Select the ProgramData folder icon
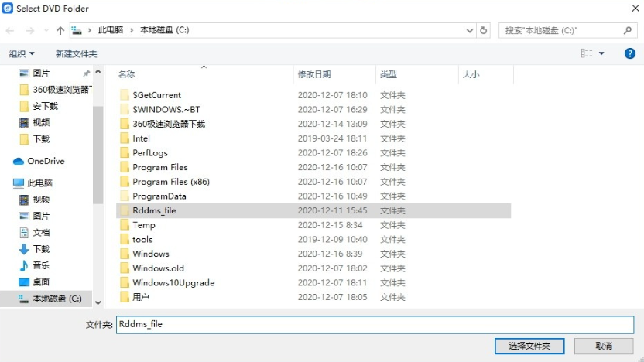This screenshot has height=362, width=644. pos(125,196)
